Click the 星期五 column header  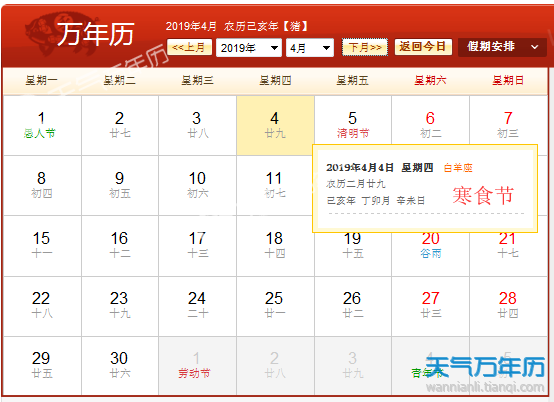pyautogui.click(x=352, y=81)
